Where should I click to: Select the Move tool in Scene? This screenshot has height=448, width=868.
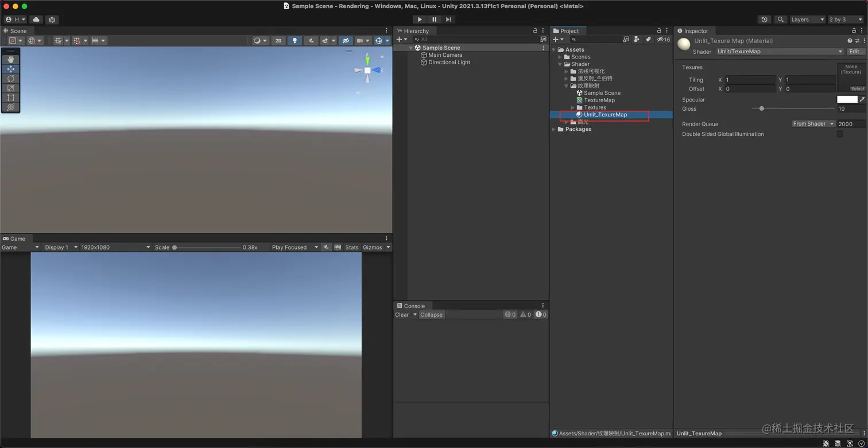click(10, 69)
